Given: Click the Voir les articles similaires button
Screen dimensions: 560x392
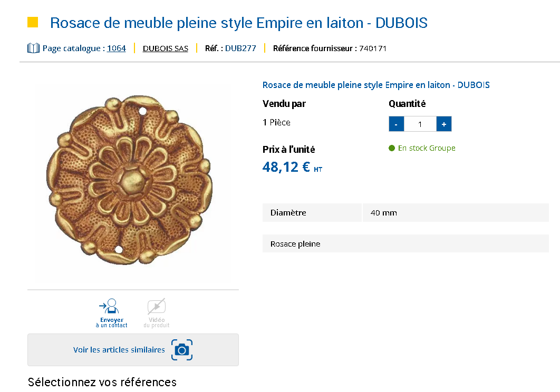Looking at the screenshot, I should click(x=133, y=350).
